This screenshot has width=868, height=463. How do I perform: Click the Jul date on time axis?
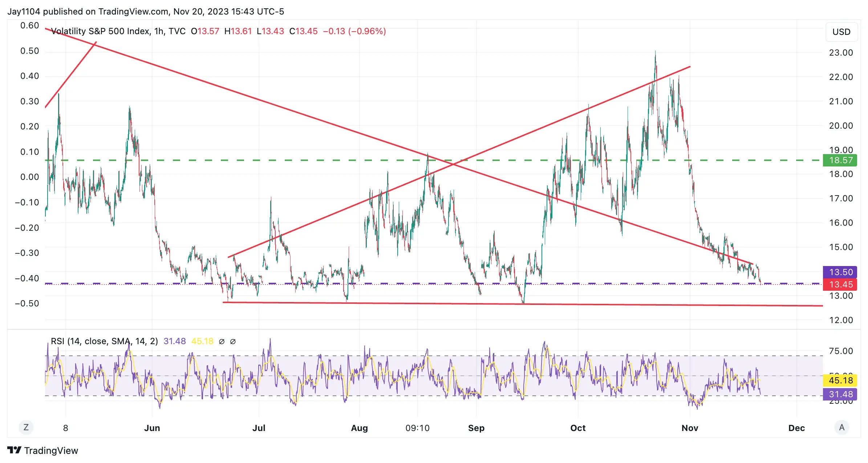tap(259, 428)
